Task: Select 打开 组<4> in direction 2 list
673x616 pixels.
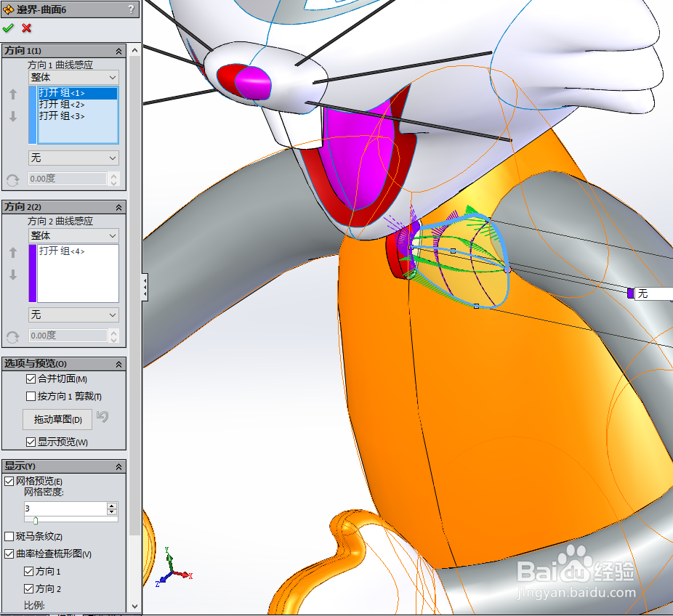Action: pyautogui.click(x=78, y=251)
